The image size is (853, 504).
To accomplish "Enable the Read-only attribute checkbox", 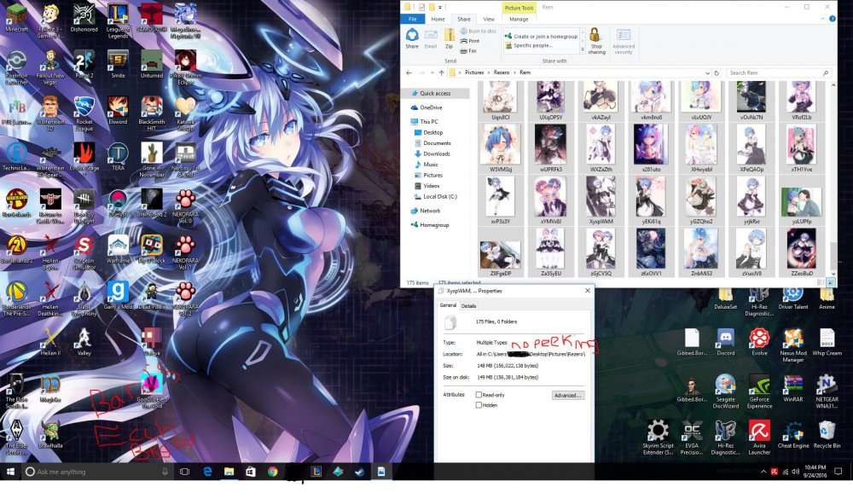I will (479, 395).
